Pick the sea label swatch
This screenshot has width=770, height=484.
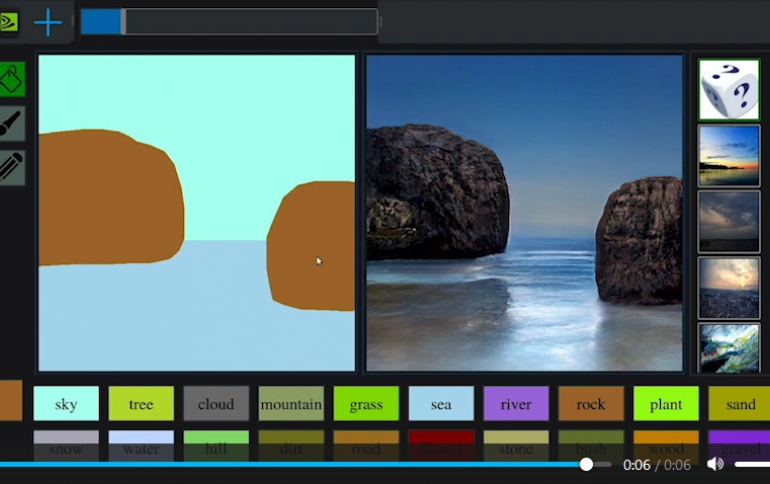pos(441,403)
